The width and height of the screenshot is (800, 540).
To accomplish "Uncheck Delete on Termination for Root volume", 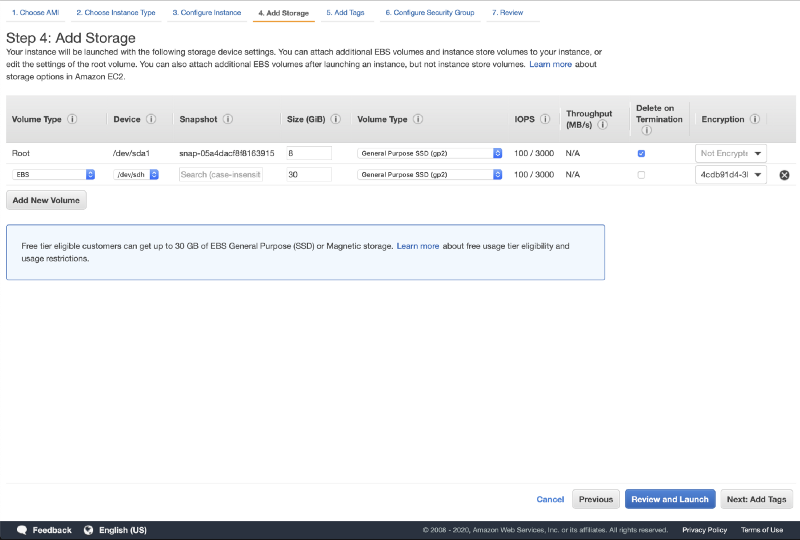I will (641, 154).
